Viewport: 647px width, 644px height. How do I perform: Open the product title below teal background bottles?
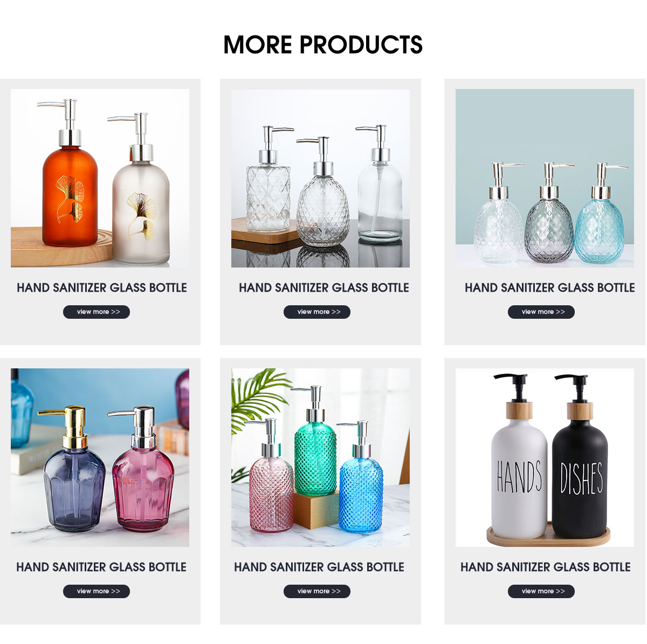(550, 287)
